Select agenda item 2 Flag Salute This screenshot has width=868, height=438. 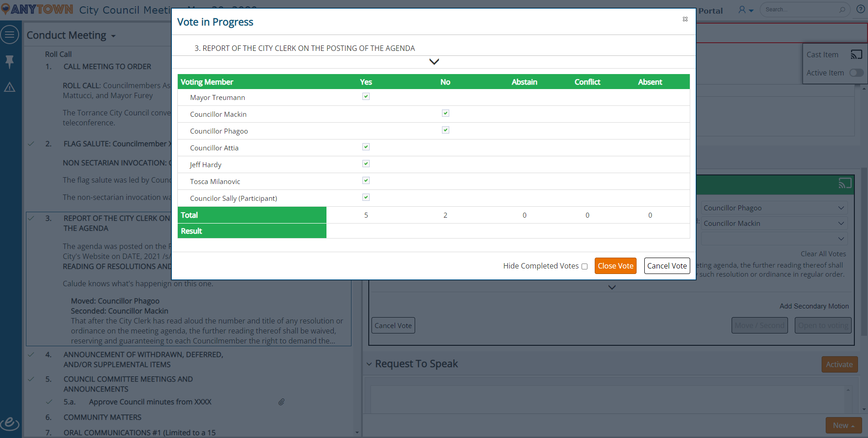[x=117, y=144]
